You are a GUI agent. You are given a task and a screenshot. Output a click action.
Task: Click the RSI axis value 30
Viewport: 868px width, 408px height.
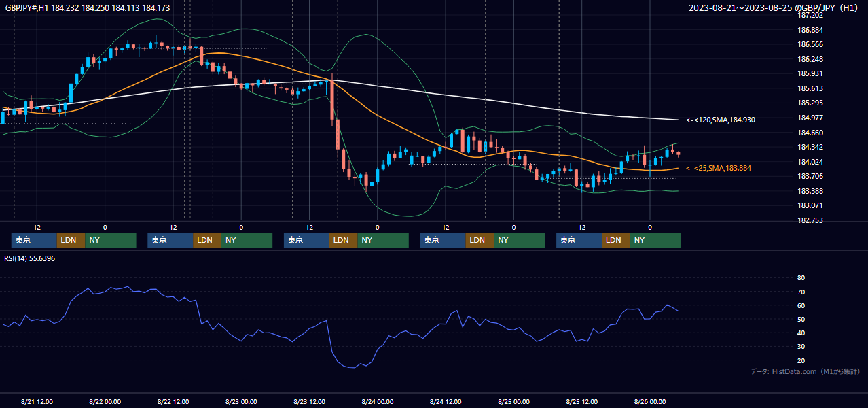(801, 347)
